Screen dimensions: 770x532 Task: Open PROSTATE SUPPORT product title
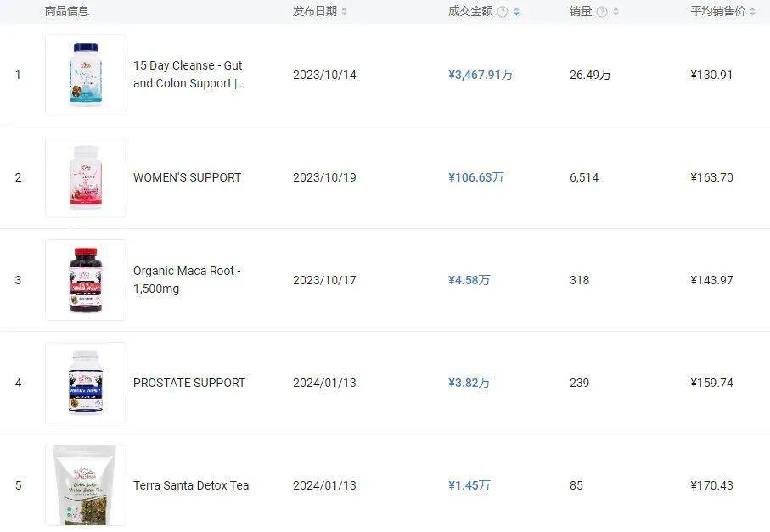click(189, 383)
